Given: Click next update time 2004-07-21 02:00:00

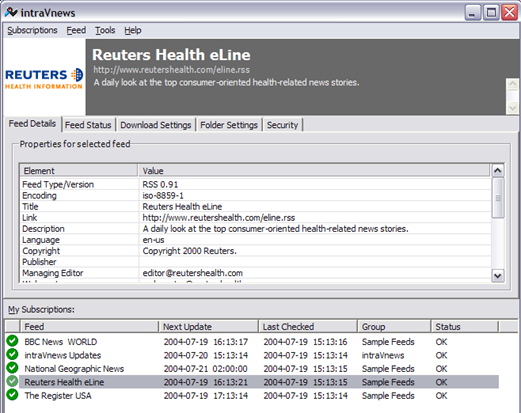Looking at the screenshot, I should (x=206, y=369).
